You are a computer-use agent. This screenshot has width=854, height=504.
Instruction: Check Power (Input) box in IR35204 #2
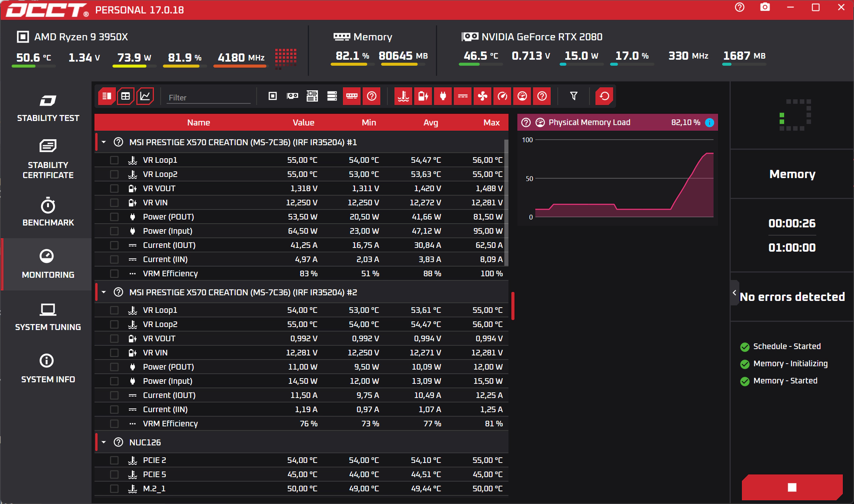(114, 381)
